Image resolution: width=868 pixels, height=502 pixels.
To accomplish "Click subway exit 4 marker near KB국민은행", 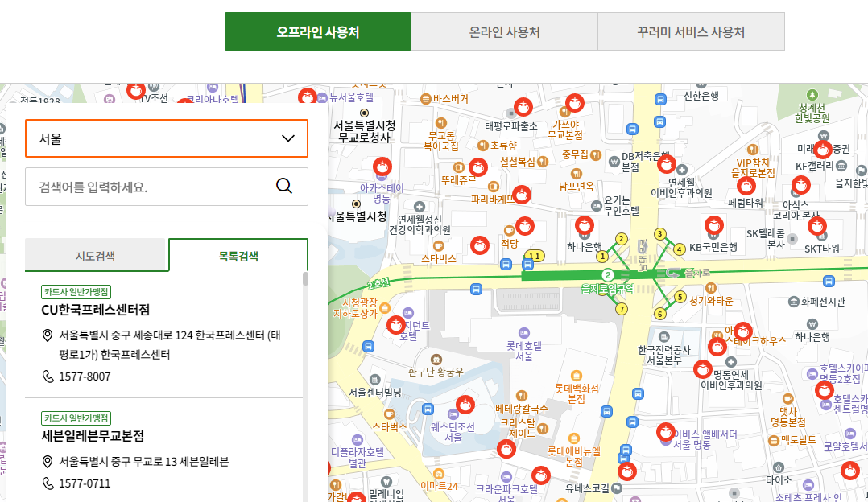I will tap(680, 249).
